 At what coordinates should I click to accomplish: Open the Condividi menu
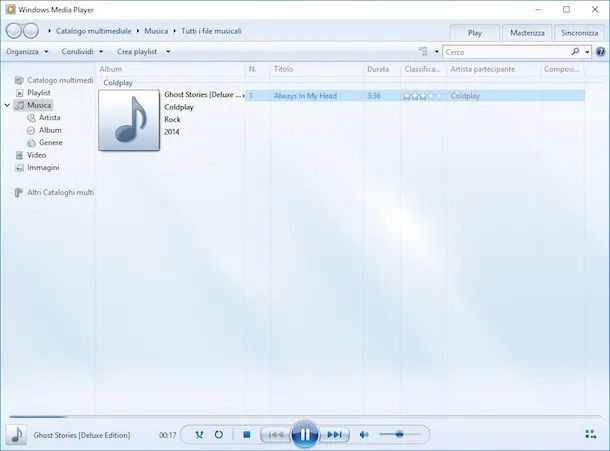(x=82, y=51)
